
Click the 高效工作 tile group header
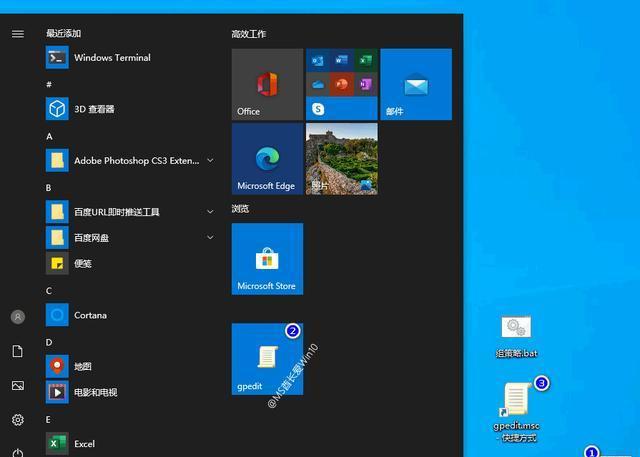click(249, 34)
